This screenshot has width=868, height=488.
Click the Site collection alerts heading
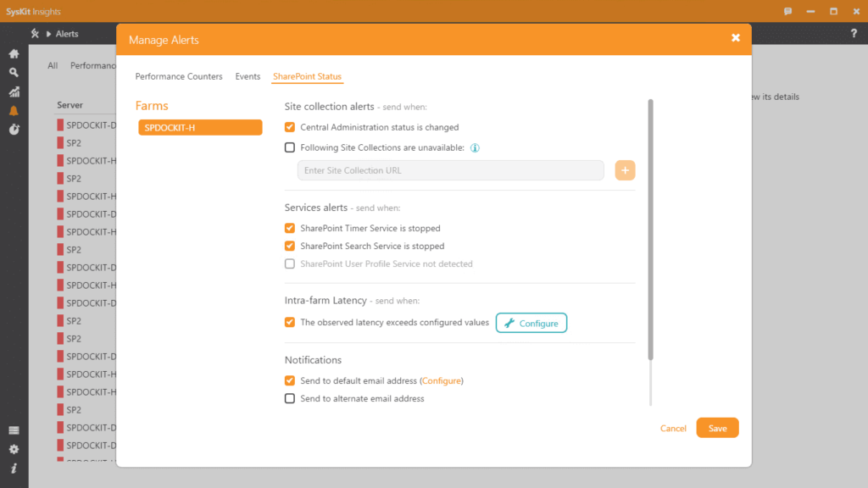coord(330,106)
